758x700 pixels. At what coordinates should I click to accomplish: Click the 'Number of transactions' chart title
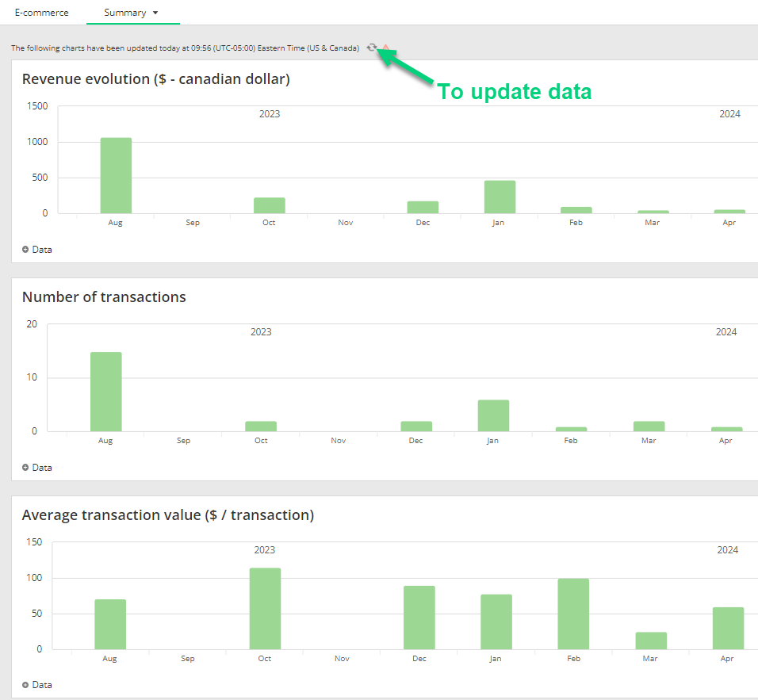pos(104,296)
